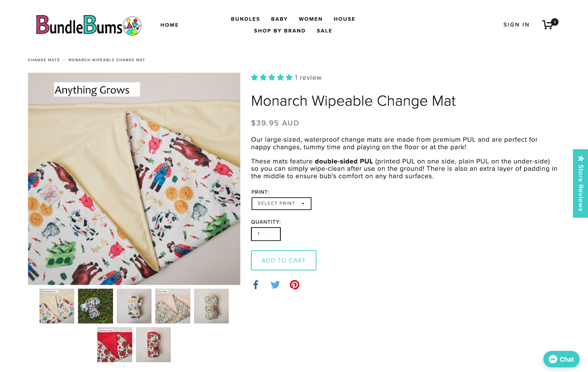
Task: Share product on Twitter
Action: (x=275, y=285)
